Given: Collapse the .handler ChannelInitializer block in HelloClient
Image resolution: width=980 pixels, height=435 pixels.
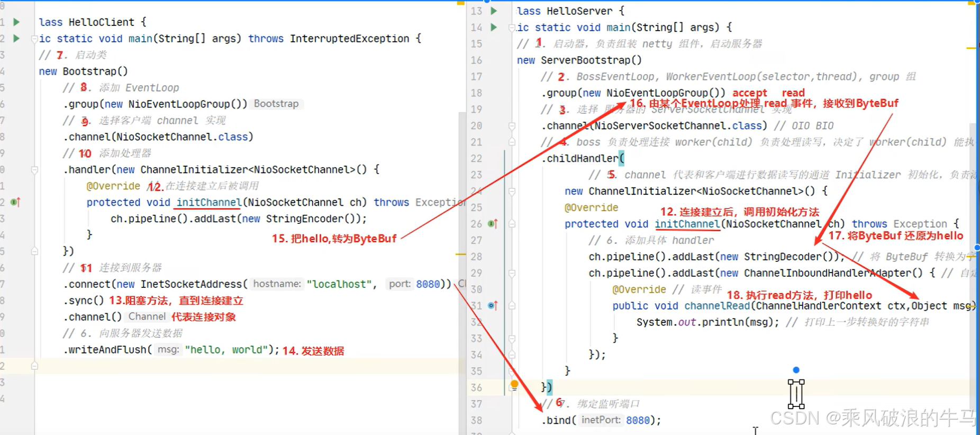Looking at the screenshot, I should (x=34, y=170).
